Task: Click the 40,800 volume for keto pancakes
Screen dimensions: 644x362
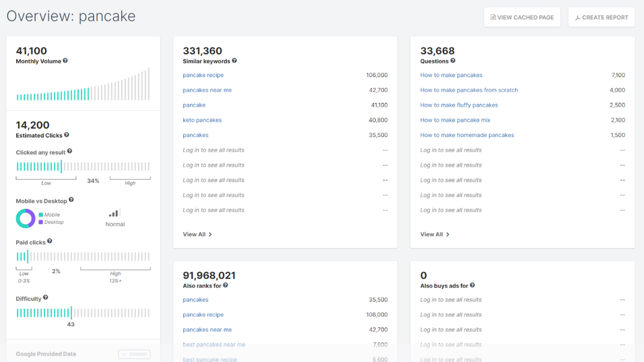Action: pyautogui.click(x=378, y=120)
